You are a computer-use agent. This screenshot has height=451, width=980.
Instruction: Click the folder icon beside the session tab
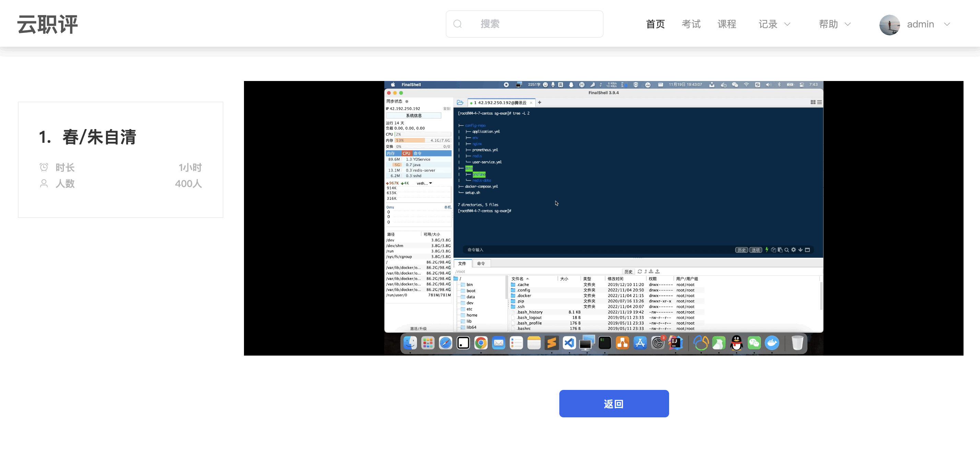point(460,102)
